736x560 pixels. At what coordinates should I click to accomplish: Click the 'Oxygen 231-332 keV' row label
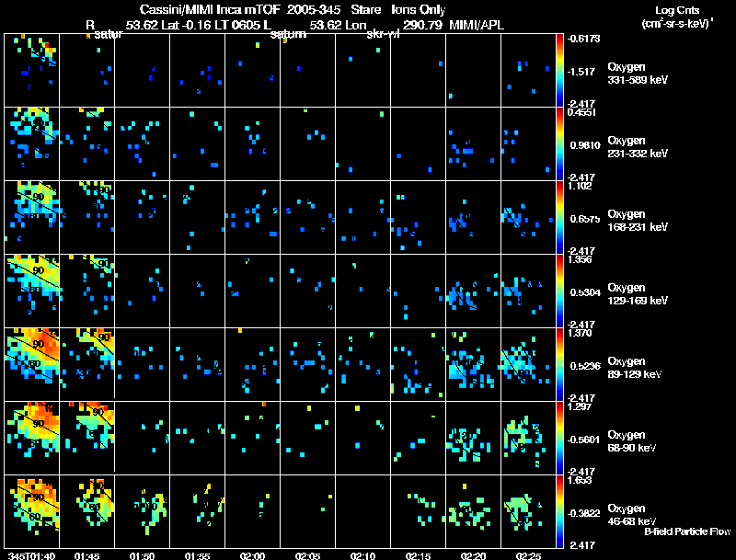click(x=638, y=147)
